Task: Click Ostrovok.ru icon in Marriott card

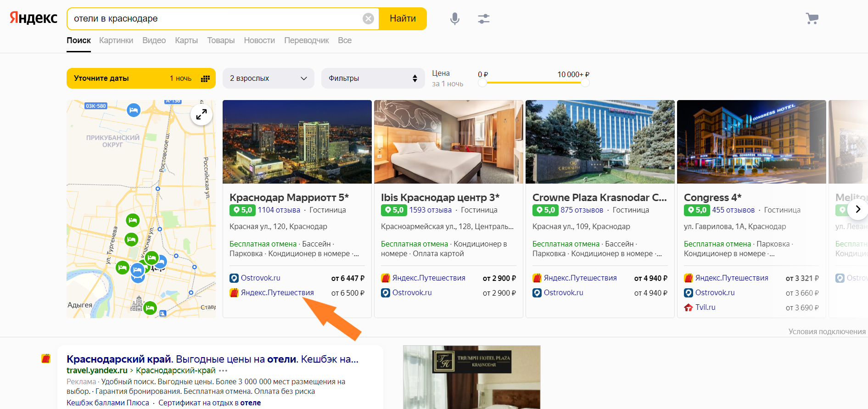Action: 234,278
